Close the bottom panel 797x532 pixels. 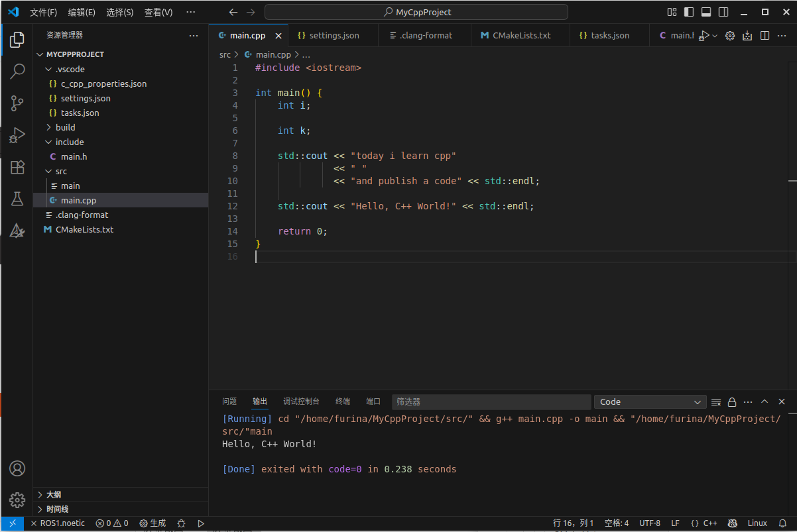(782, 402)
